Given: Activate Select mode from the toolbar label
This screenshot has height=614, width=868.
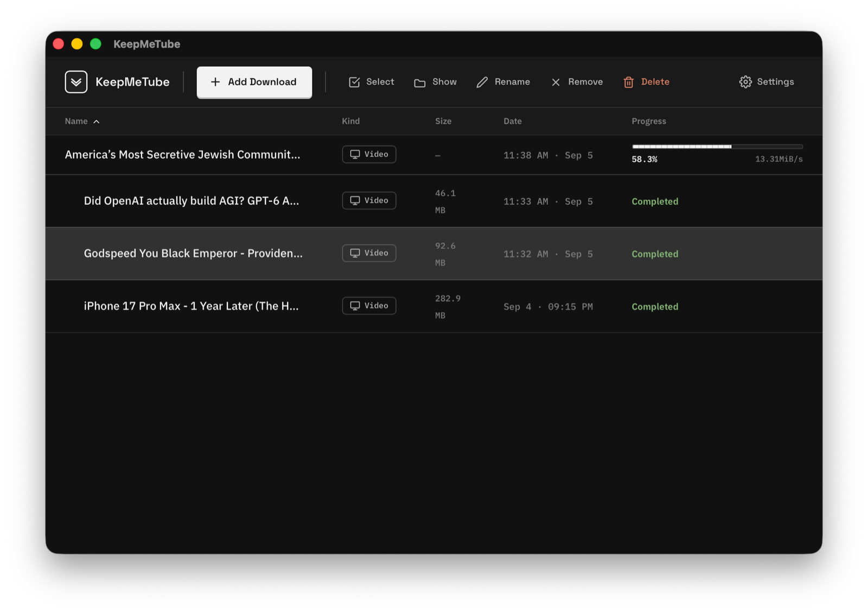Looking at the screenshot, I should pos(380,82).
